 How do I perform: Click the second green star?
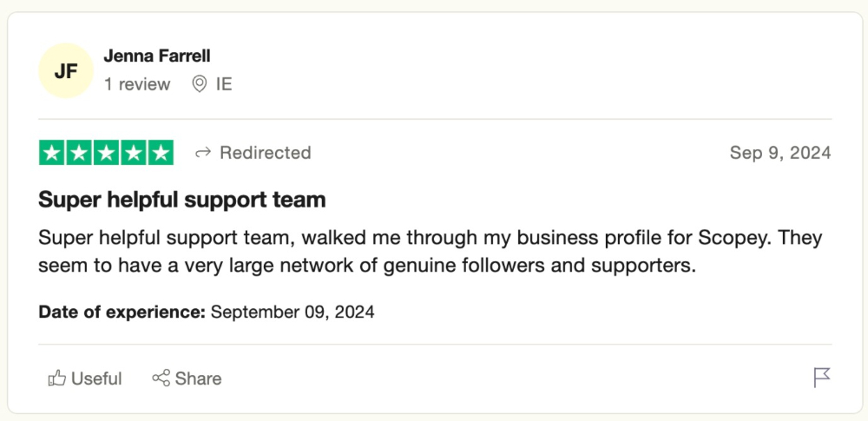(80, 153)
